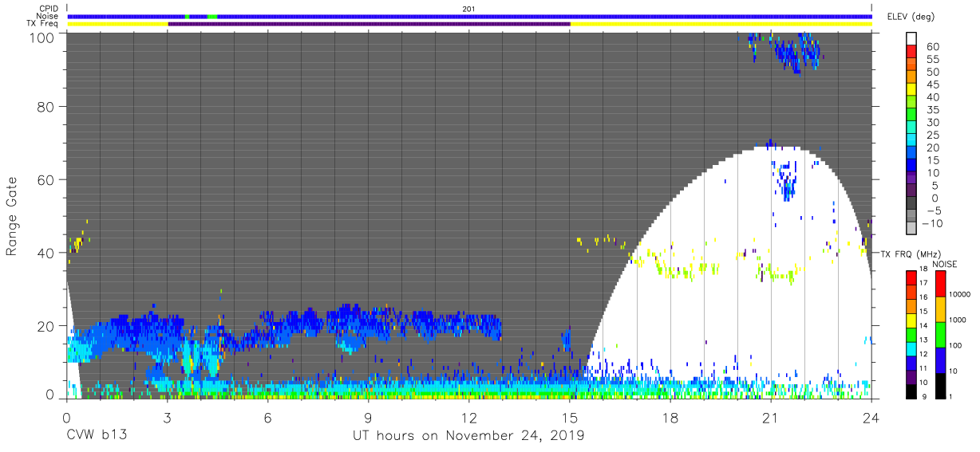The width and height of the screenshot is (980, 452).
Task: Click the 'TX FRQ (MHz)' legend title
Action: click(910, 254)
